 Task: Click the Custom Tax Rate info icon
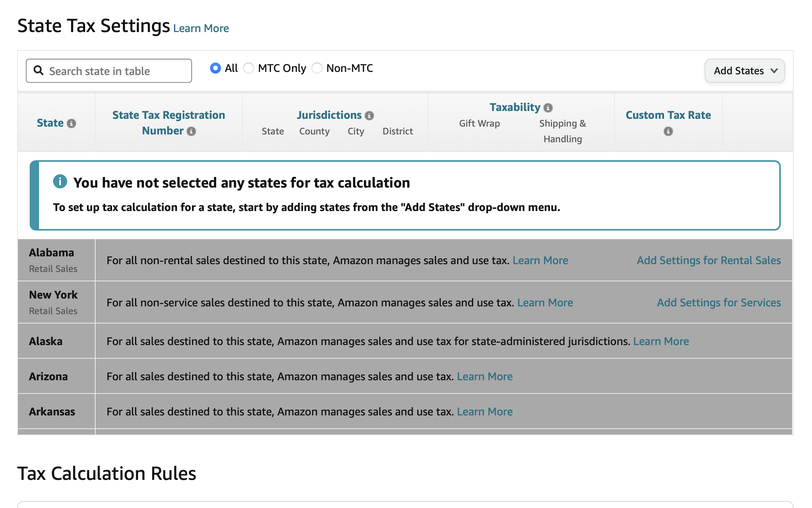(668, 131)
